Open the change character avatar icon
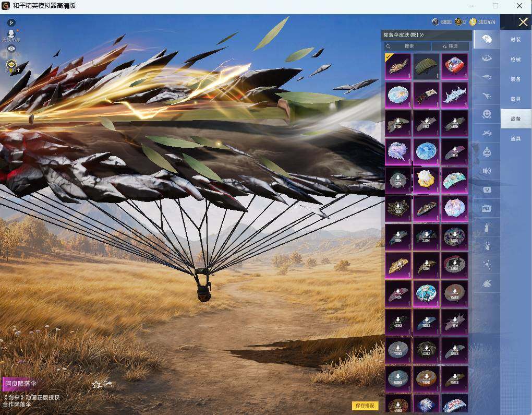 click(x=11, y=34)
